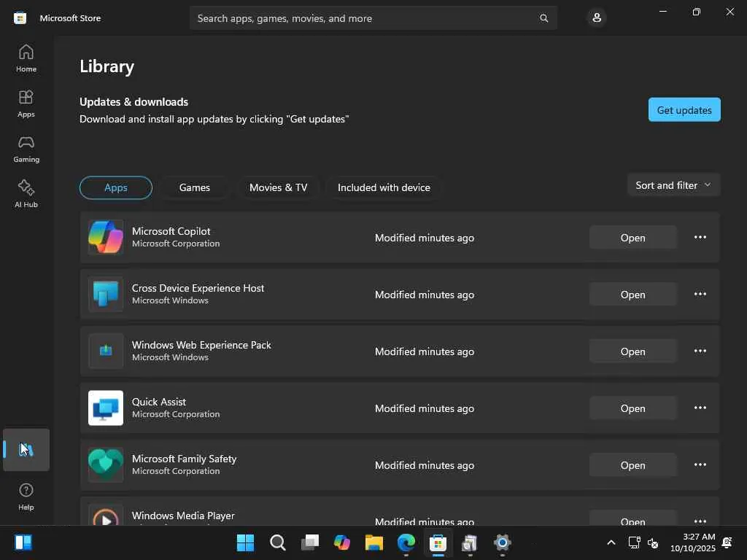Open Windows Web Experience Pack
Screen dimensions: 747x560
[632, 351]
